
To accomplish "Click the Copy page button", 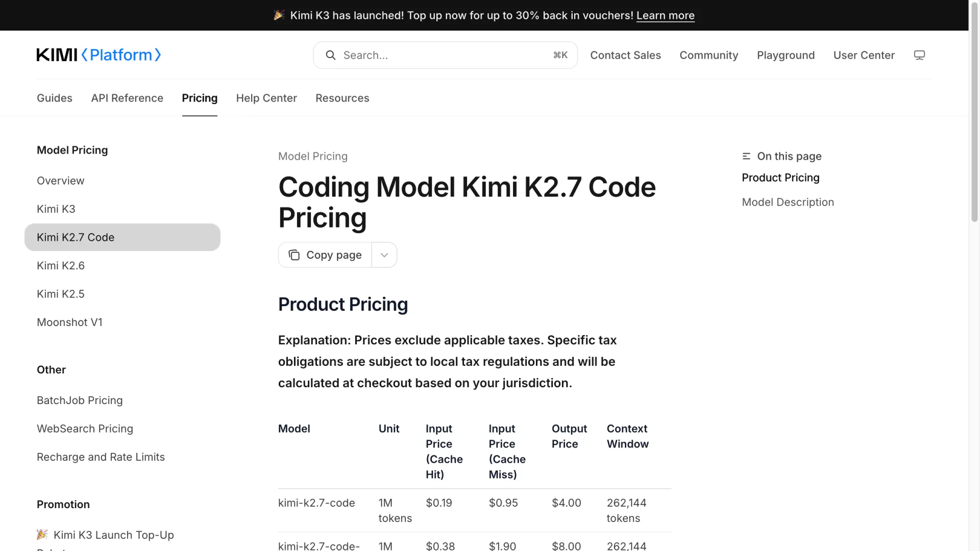I will click(325, 255).
